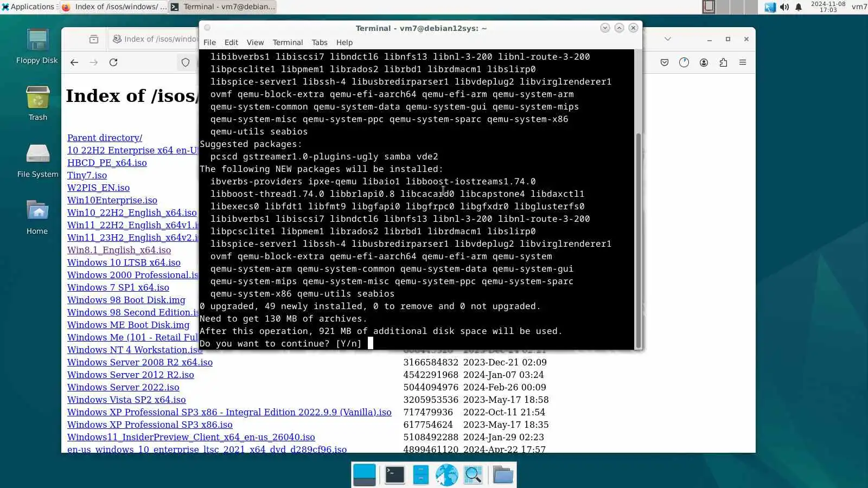Viewport: 868px width, 488px height.
Task: Open the Floppy Disk desktop icon
Action: pos(37,46)
